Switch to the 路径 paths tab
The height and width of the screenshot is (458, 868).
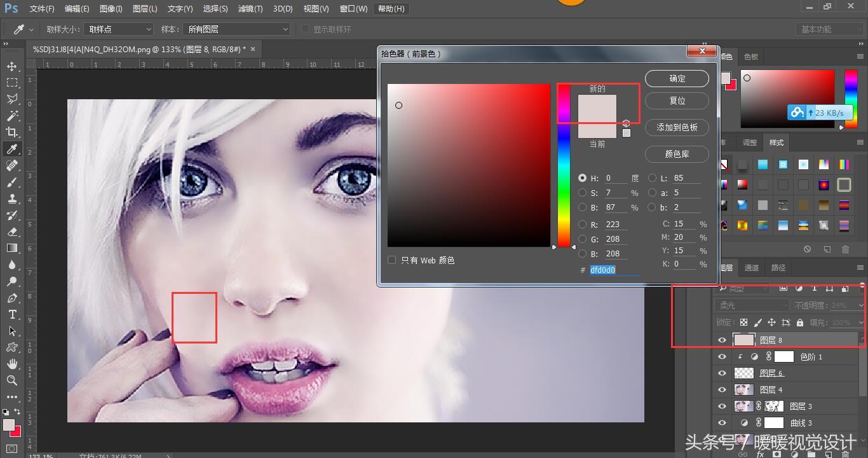click(x=778, y=268)
